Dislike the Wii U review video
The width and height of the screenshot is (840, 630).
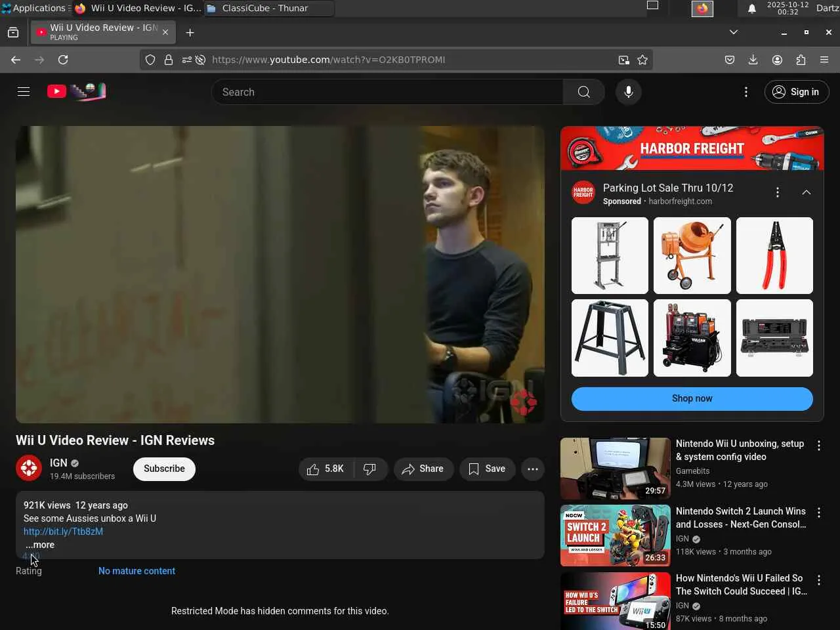point(371,469)
